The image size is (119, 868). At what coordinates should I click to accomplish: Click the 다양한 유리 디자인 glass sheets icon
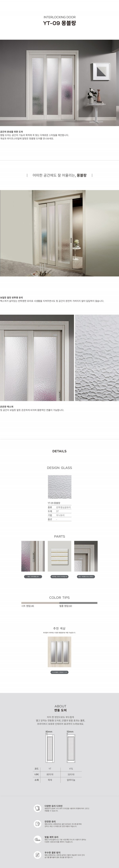[x=37, y=809]
